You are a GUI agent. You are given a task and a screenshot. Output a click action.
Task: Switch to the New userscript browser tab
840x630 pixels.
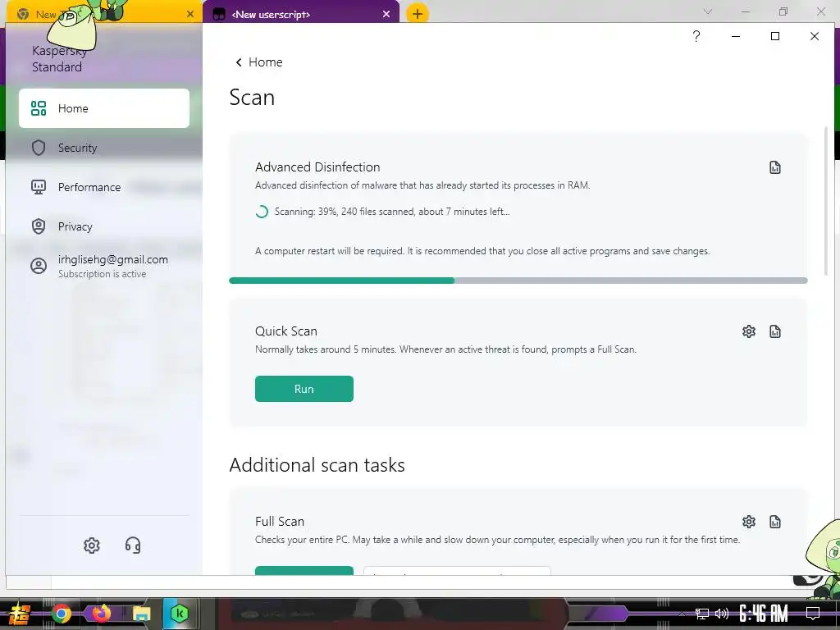[x=300, y=15]
